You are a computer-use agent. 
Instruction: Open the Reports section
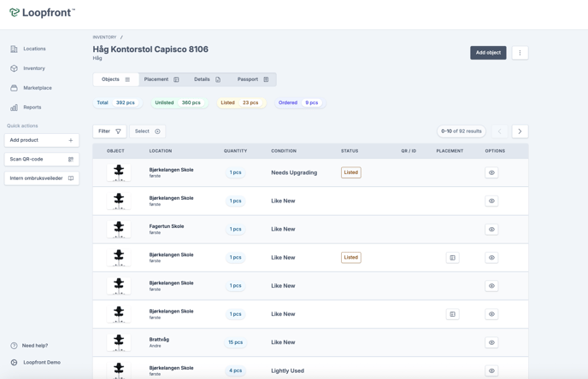pyautogui.click(x=32, y=108)
